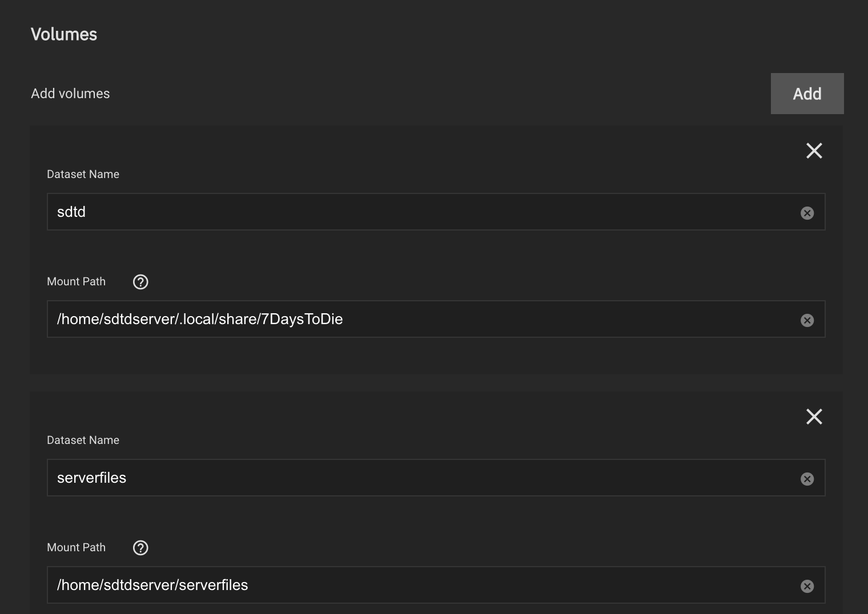Clear the serverfiles dataset name field
868x614 pixels.
(x=807, y=479)
